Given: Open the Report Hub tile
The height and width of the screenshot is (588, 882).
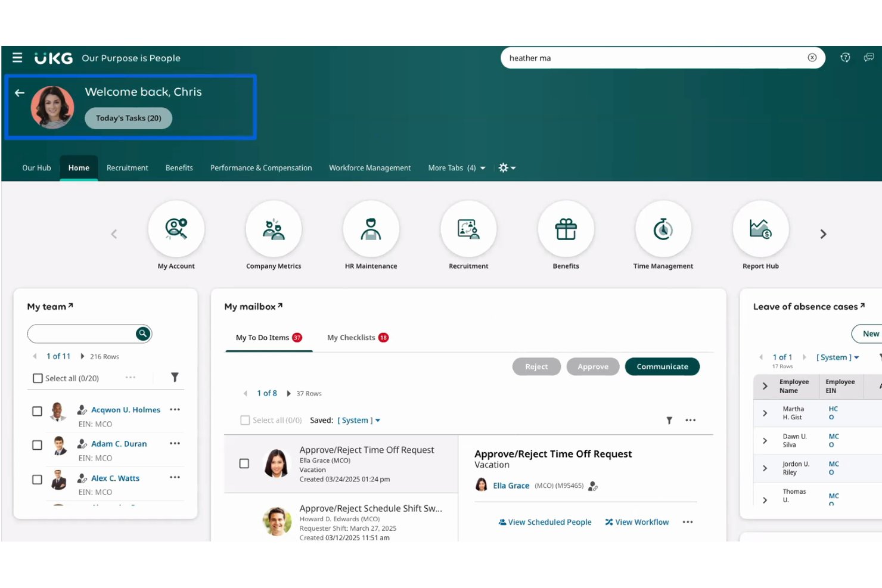Looking at the screenshot, I should coord(760,229).
